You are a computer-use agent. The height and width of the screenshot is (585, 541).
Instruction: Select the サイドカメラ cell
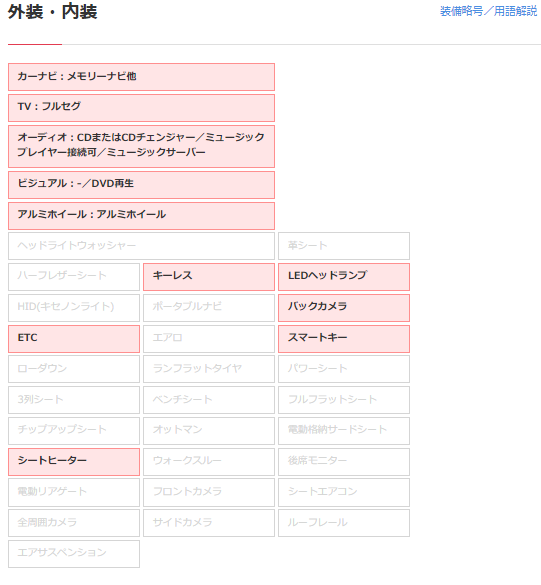pyautogui.click(x=209, y=523)
